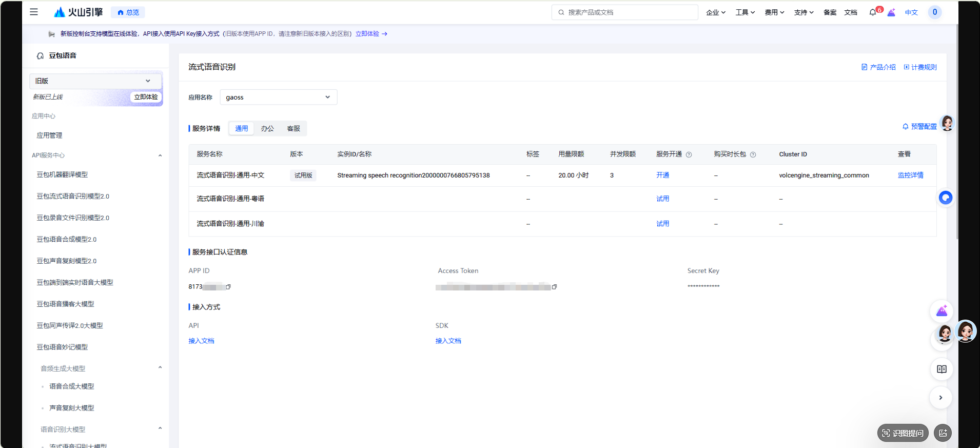Switch to the 通用 service tab
The width and height of the screenshot is (980, 448).
242,128
